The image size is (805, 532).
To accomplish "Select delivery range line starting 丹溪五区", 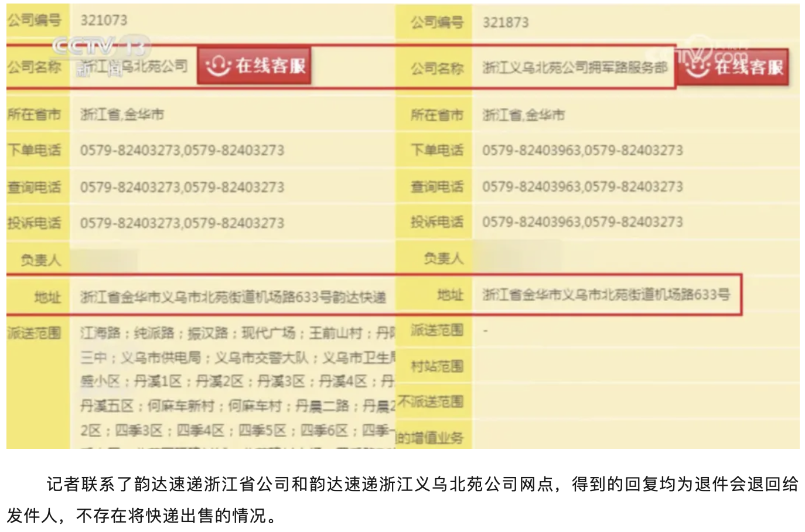I will (x=238, y=405).
